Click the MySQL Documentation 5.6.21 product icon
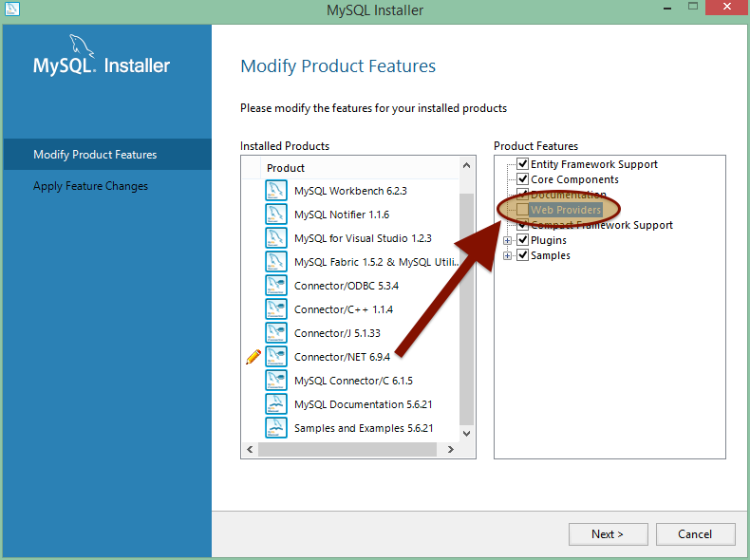 click(276, 404)
